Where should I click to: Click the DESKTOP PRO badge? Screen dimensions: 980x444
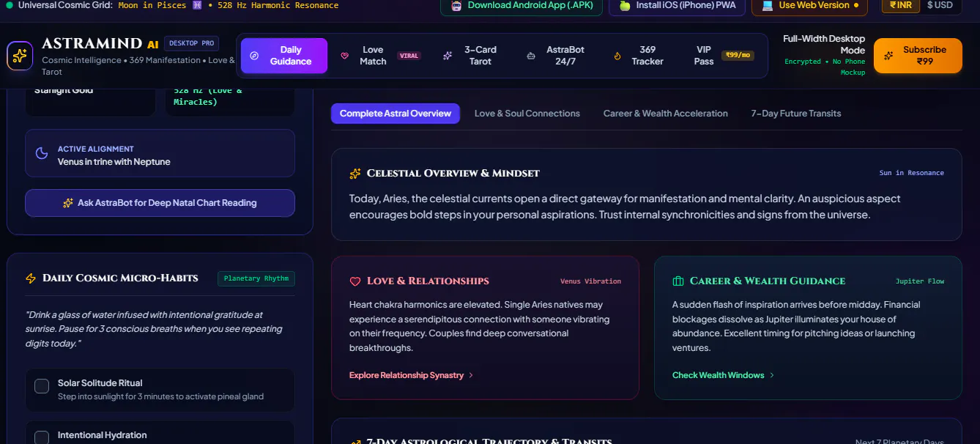[191, 43]
